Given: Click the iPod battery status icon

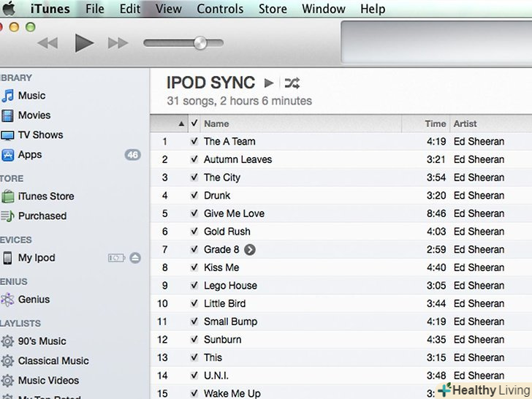Looking at the screenshot, I should [x=116, y=258].
